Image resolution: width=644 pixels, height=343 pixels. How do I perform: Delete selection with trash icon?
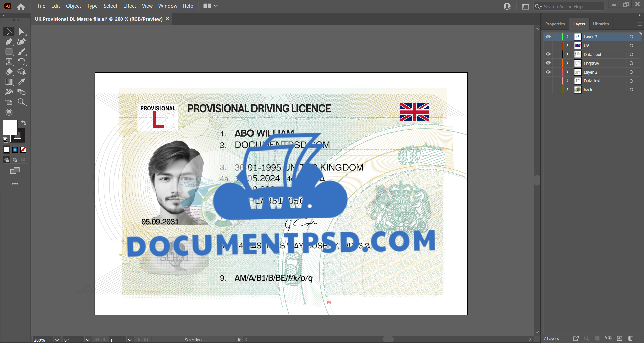coord(630,338)
